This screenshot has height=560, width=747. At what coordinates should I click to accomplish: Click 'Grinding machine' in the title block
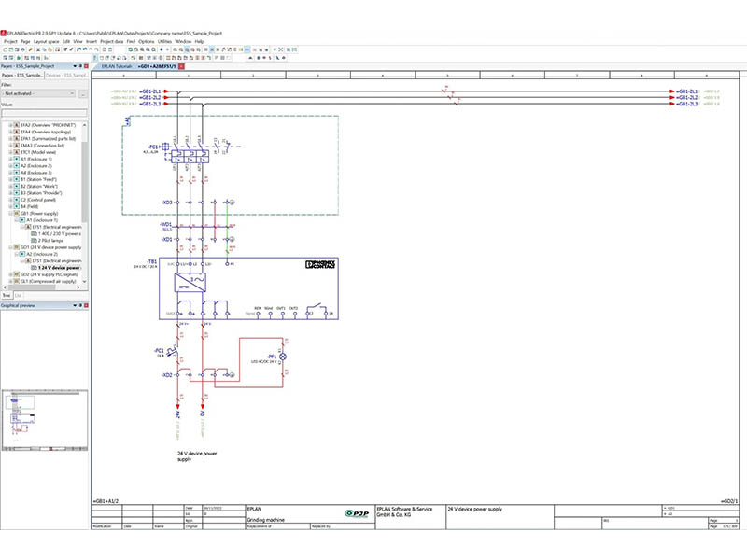(x=265, y=520)
